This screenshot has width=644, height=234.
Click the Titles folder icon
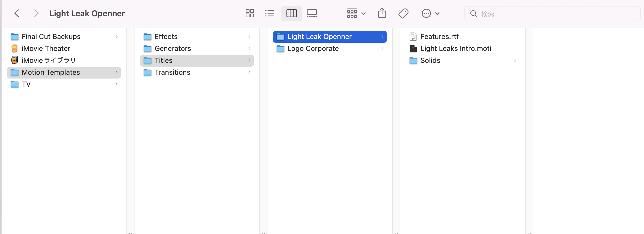148,60
